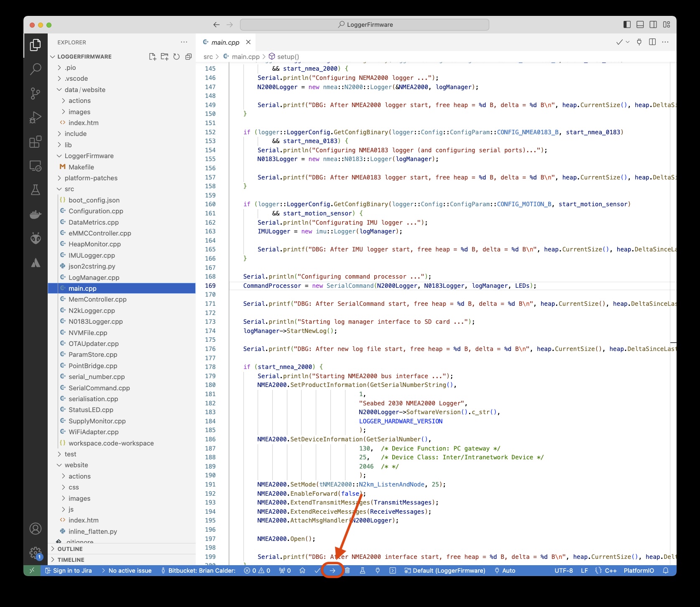Open build dropdown arrow in editor toolbar
This screenshot has width=700, height=607.
click(x=627, y=42)
